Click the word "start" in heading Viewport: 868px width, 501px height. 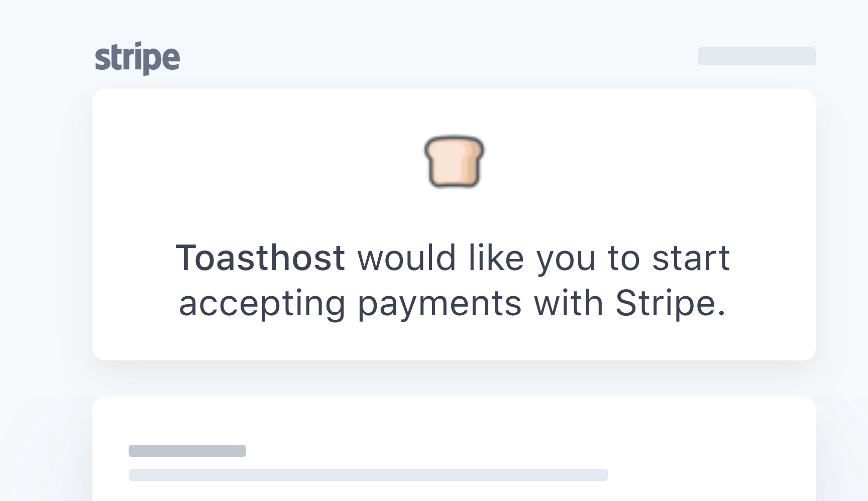pyautogui.click(x=691, y=258)
